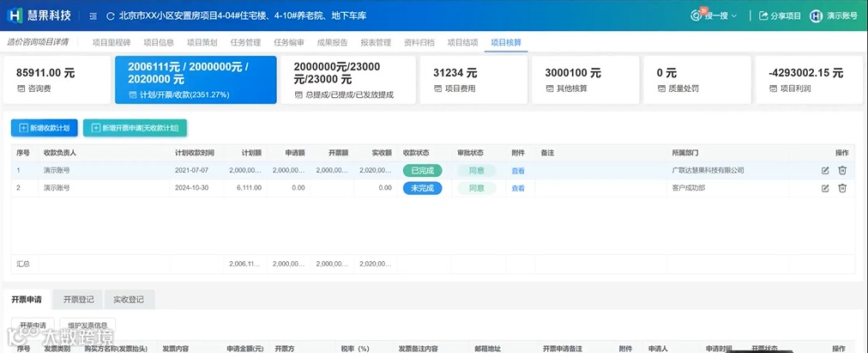Click the 造价咨询项目详情 heading
This screenshot has height=353, width=868.
[38, 42]
